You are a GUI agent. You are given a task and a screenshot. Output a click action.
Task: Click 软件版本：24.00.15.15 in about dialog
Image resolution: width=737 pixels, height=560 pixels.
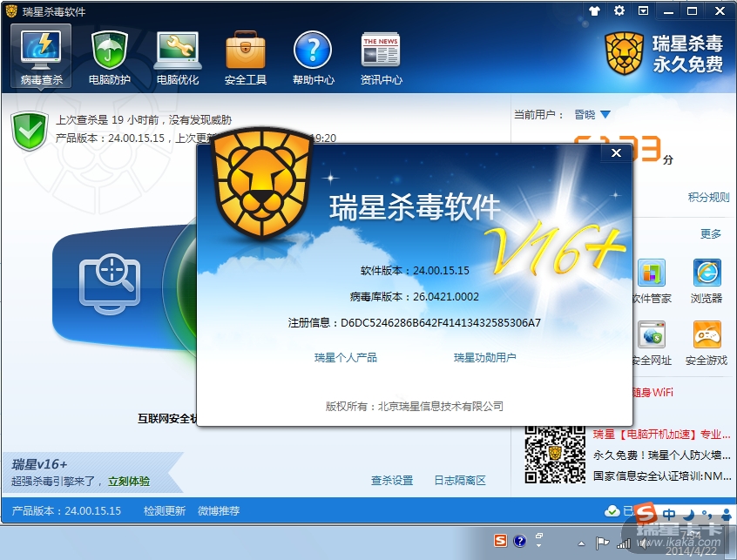coord(415,271)
